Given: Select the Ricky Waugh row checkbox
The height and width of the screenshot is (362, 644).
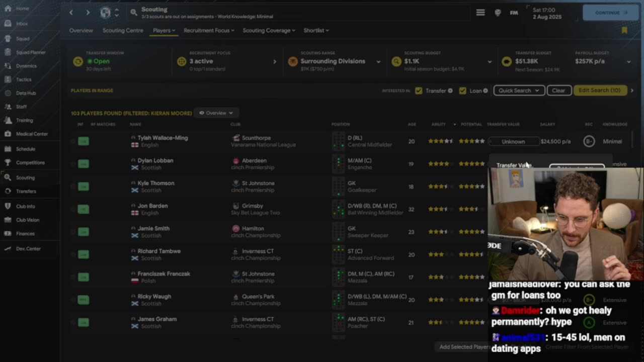Looking at the screenshot, I should (73, 300).
